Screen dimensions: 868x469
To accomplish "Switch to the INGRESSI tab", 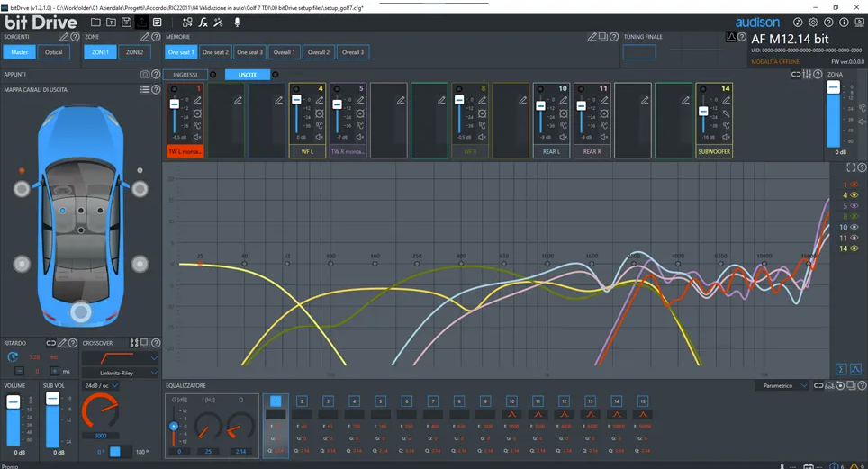I will (x=185, y=74).
